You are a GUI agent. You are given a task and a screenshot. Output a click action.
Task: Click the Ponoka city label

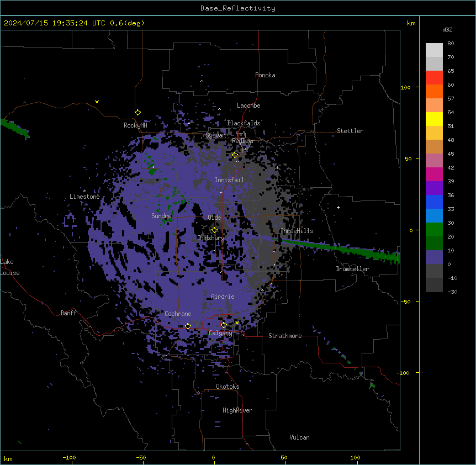point(265,75)
